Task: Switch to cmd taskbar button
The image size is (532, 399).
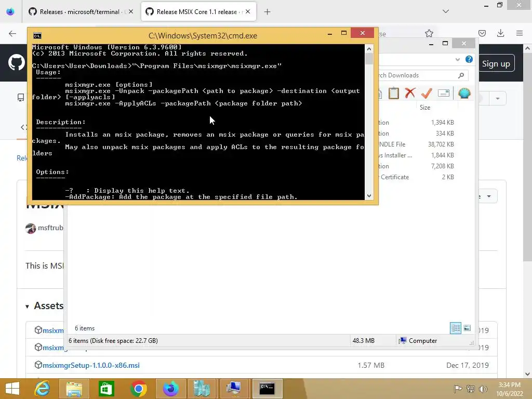Action: (x=267, y=389)
